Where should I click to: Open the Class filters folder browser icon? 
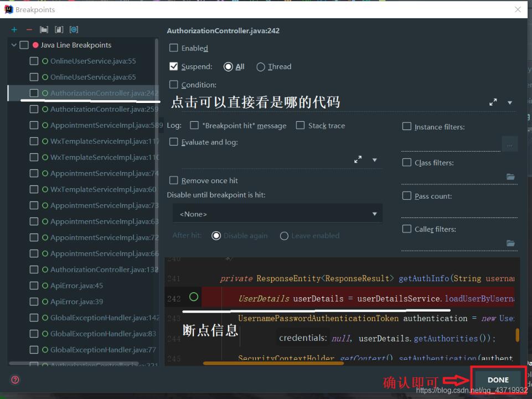pyautogui.click(x=510, y=177)
